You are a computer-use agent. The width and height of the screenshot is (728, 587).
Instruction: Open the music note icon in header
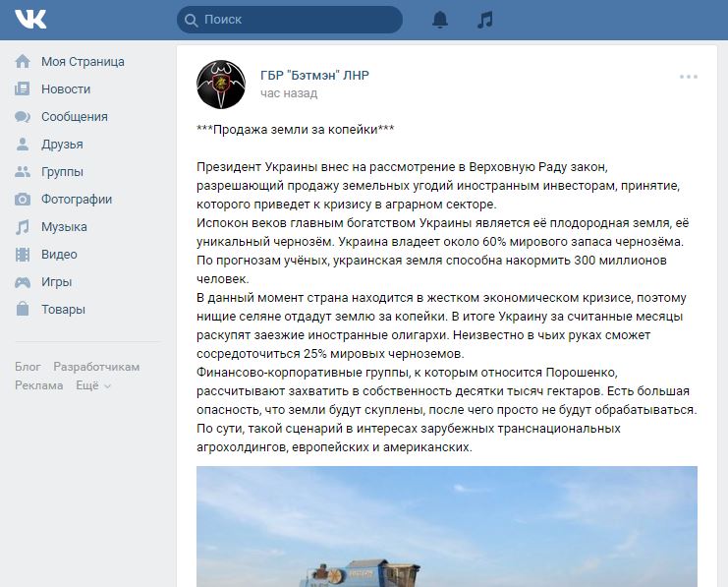(485, 20)
